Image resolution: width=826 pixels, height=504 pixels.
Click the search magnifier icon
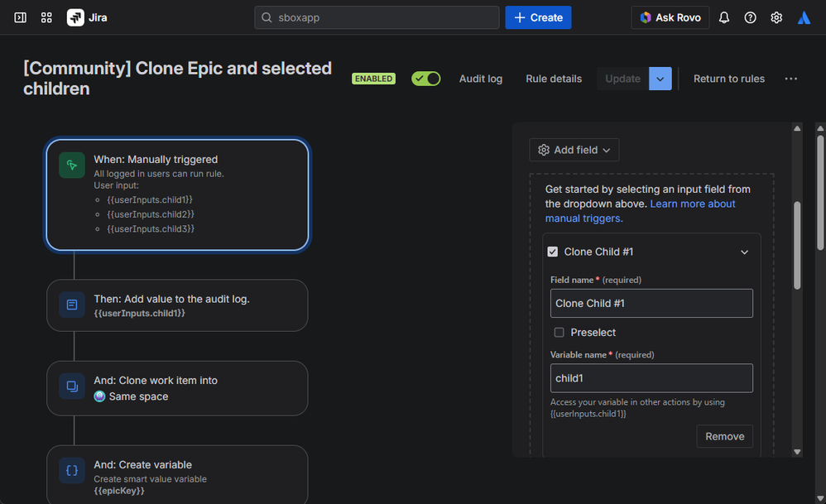point(267,17)
